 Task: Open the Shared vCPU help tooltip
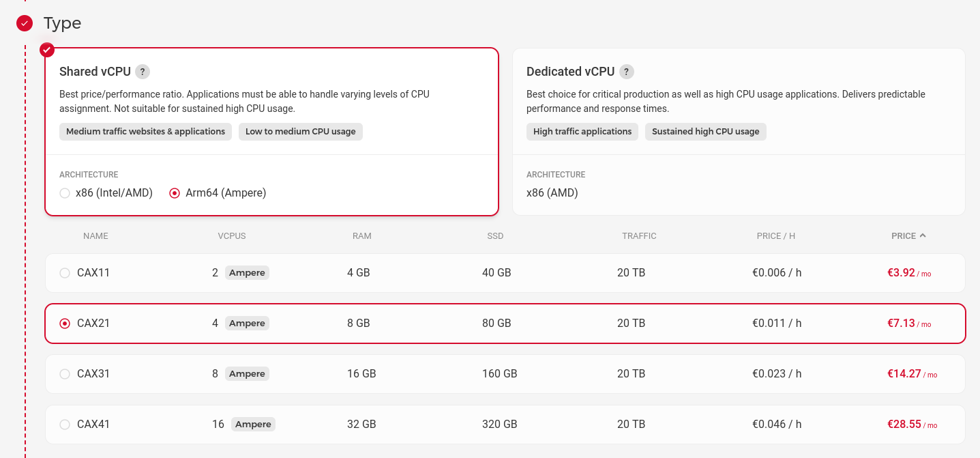(x=143, y=71)
